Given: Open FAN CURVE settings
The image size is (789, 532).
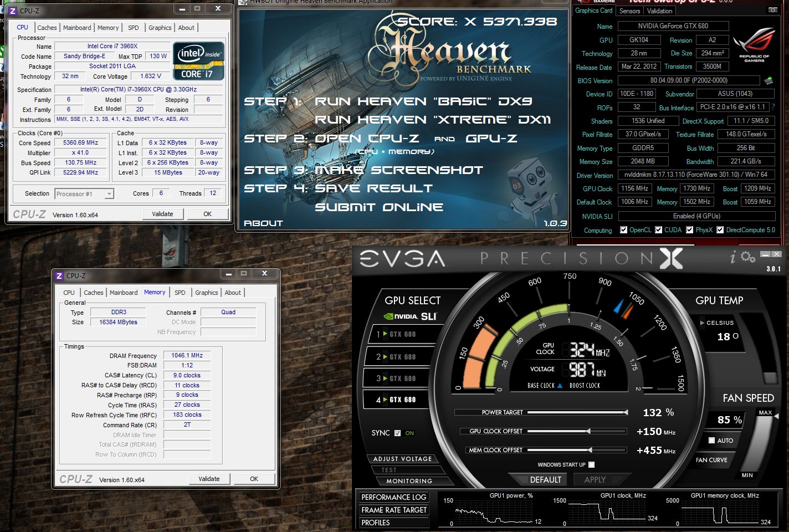Looking at the screenshot, I should 711,460.
